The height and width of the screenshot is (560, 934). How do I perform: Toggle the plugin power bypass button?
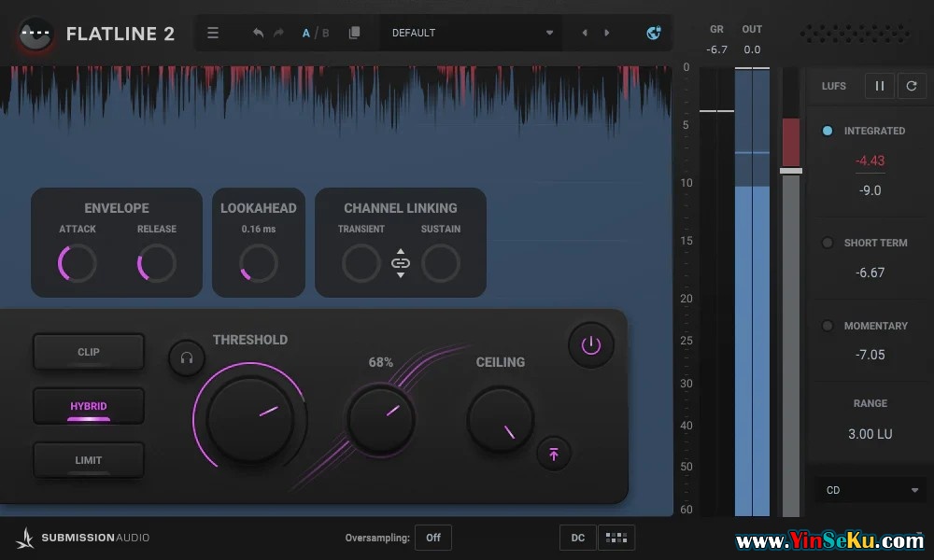point(590,344)
